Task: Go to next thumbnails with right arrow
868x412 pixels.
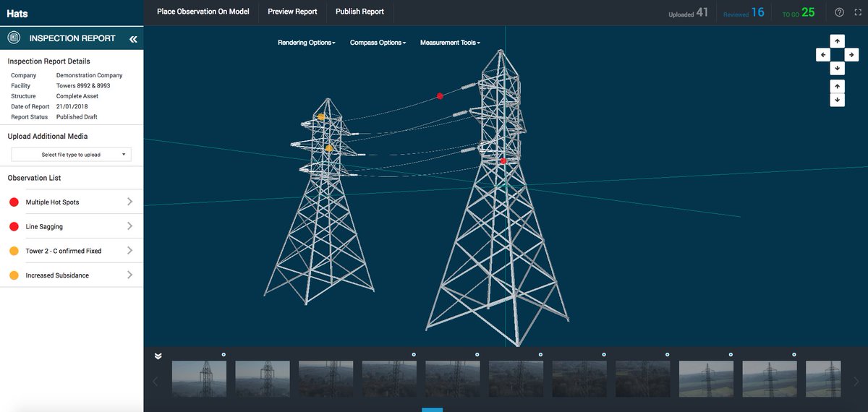Action: point(856,382)
